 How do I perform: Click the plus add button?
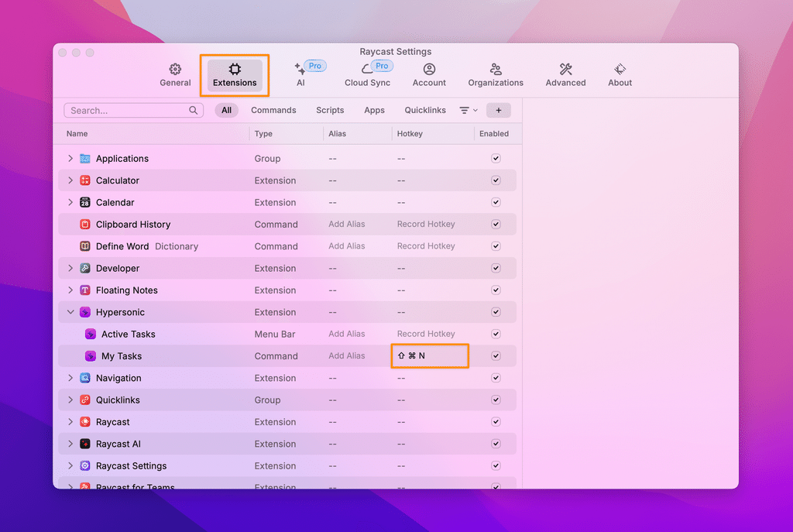[x=498, y=110]
